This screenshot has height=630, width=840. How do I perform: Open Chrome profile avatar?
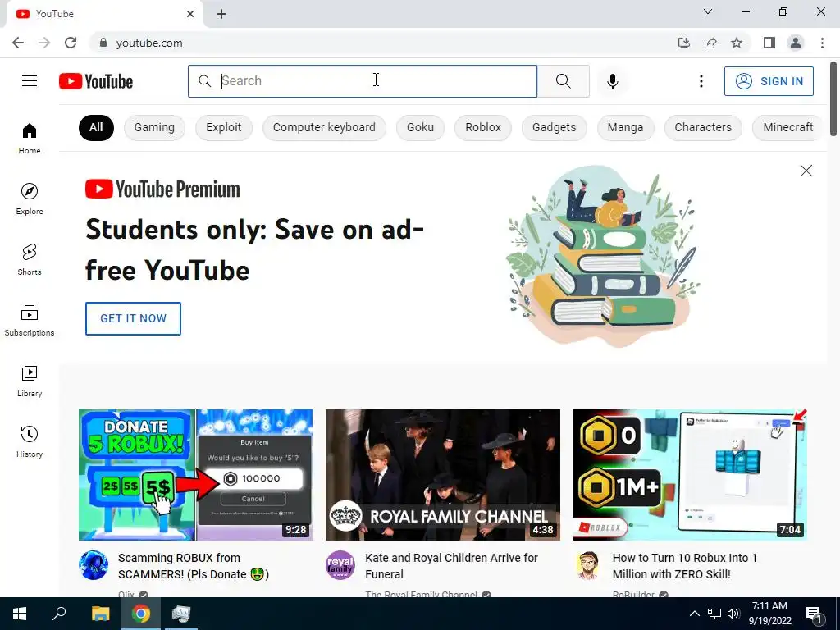[x=796, y=43]
